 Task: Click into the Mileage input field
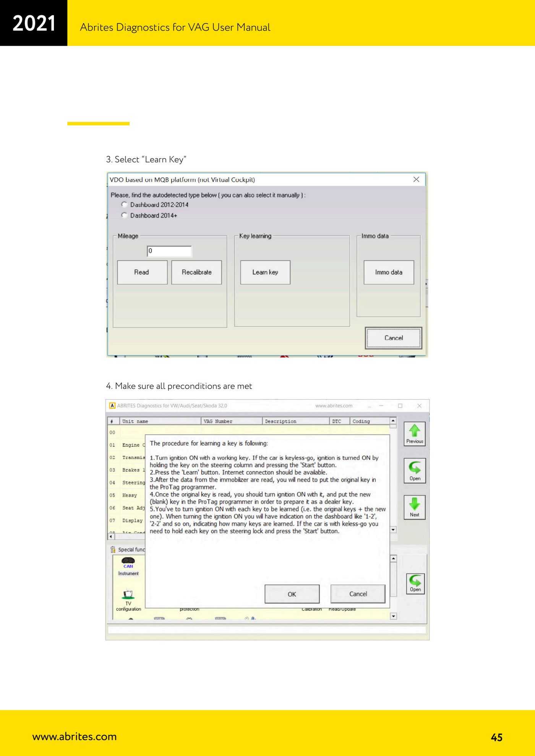(169, 251)
